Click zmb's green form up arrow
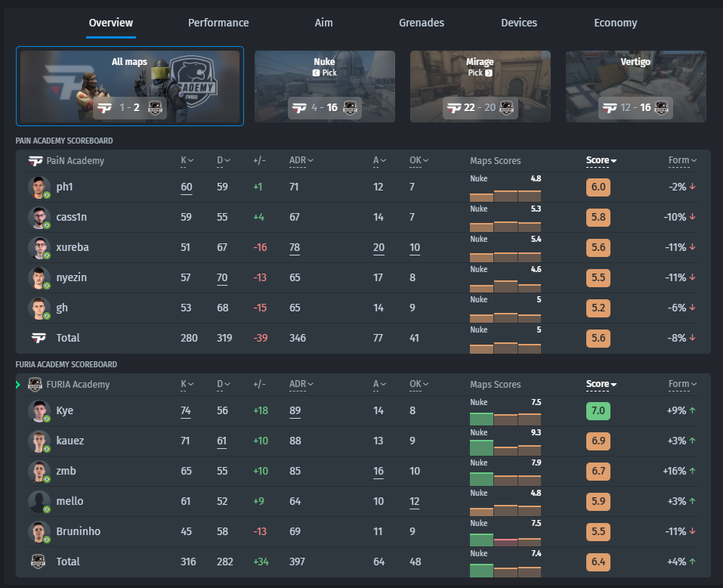This screenshot has height=588, width=723. [x=693, y=471]
